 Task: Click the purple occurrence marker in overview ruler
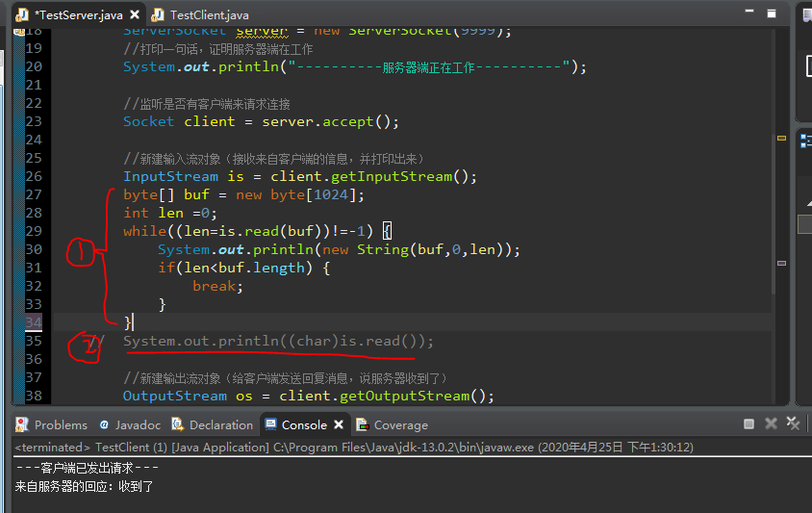click(x=781, y=263)
